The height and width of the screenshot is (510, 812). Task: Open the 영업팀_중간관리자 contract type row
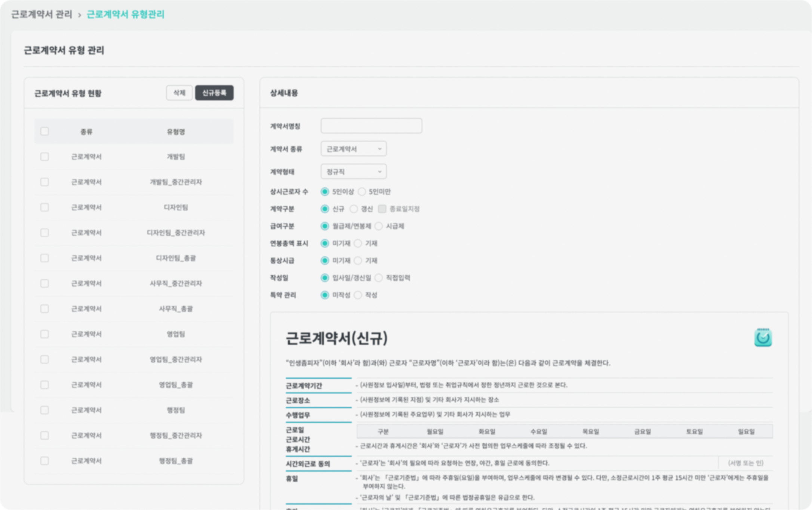175,359
